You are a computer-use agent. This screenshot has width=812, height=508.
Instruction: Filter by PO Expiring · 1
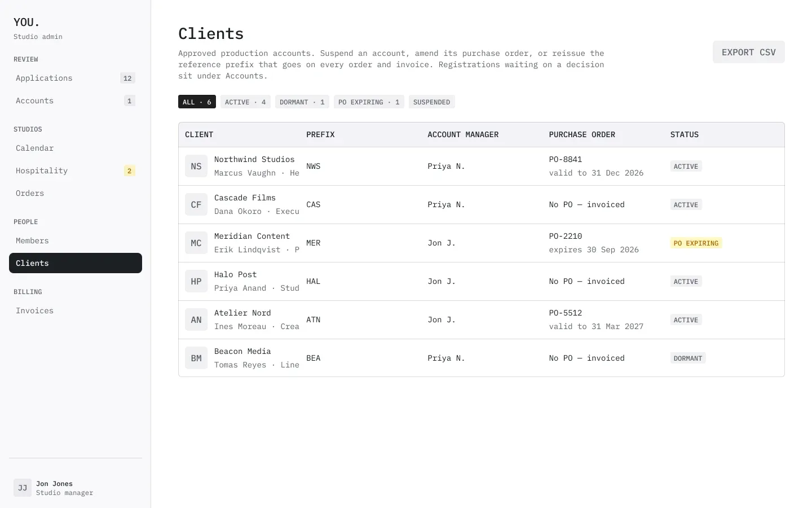pyautogui.click(x=369, y=102)
